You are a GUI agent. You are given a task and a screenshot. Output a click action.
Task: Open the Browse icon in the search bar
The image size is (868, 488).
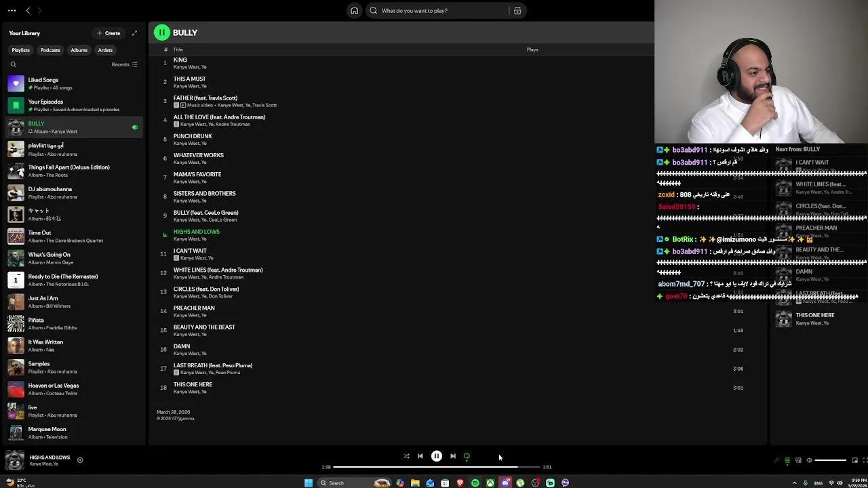coord(517,11)
